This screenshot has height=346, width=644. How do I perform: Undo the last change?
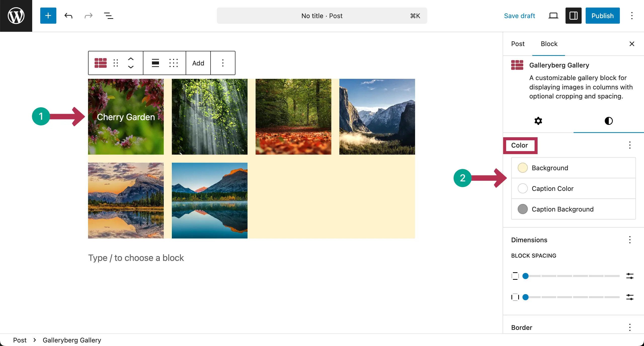coord(68,16)
